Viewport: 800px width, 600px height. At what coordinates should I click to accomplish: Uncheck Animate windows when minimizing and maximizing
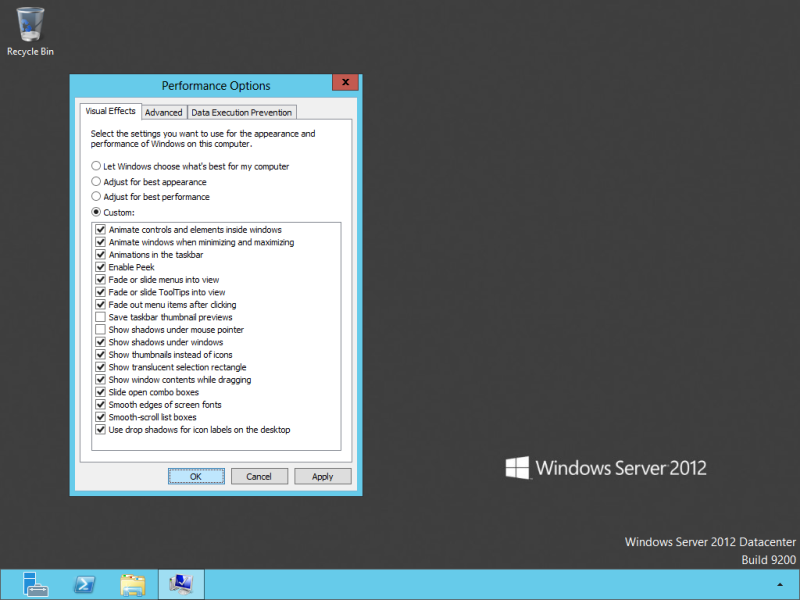click(x=101, y=242)
